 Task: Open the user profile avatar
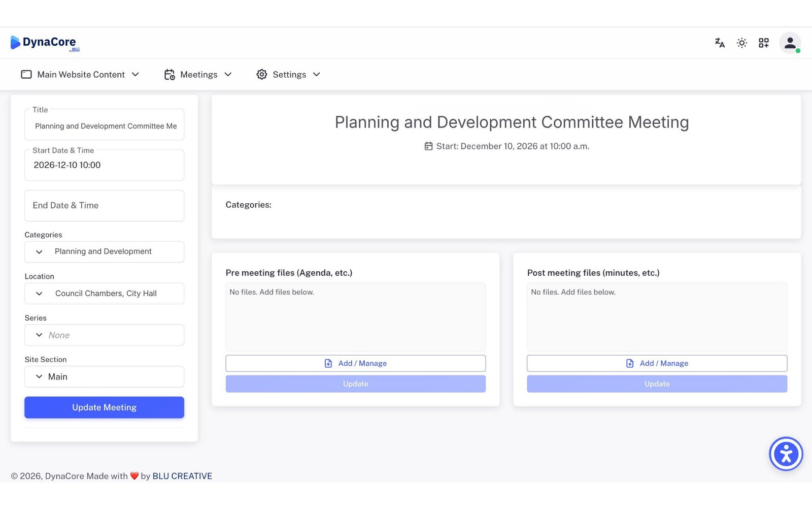[790, 43]
